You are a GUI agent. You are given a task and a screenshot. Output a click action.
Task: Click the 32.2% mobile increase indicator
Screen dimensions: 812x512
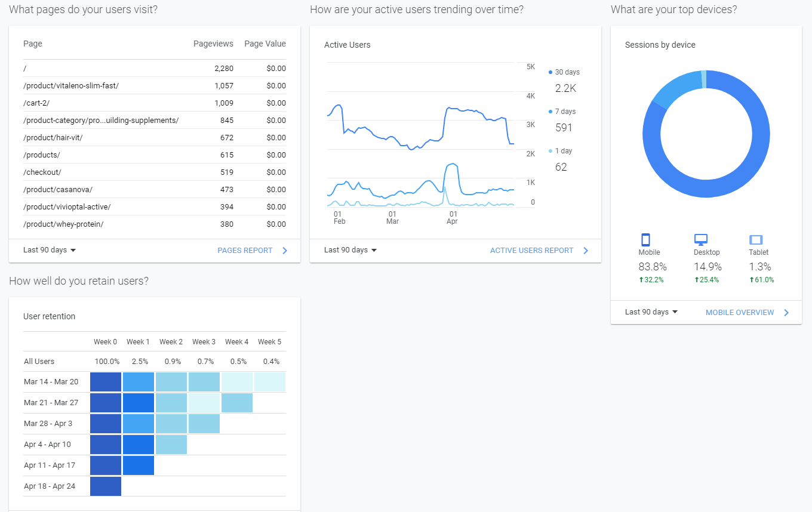pyautogui.click(x=651, y=280)
